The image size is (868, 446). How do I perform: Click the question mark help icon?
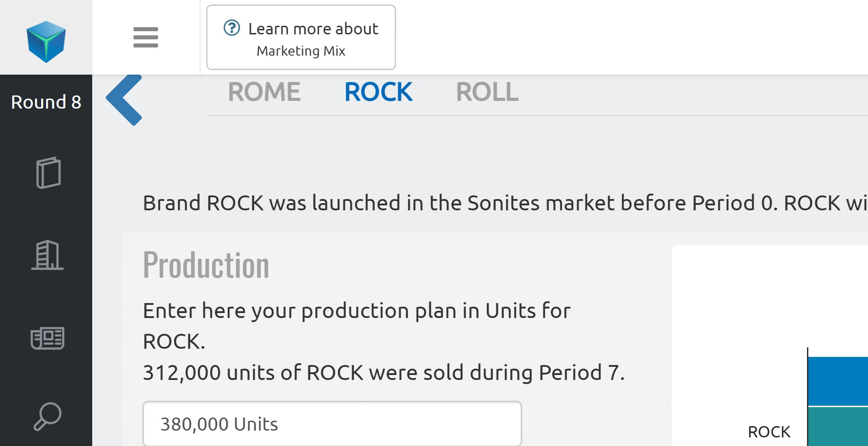(x=232, y=28)
